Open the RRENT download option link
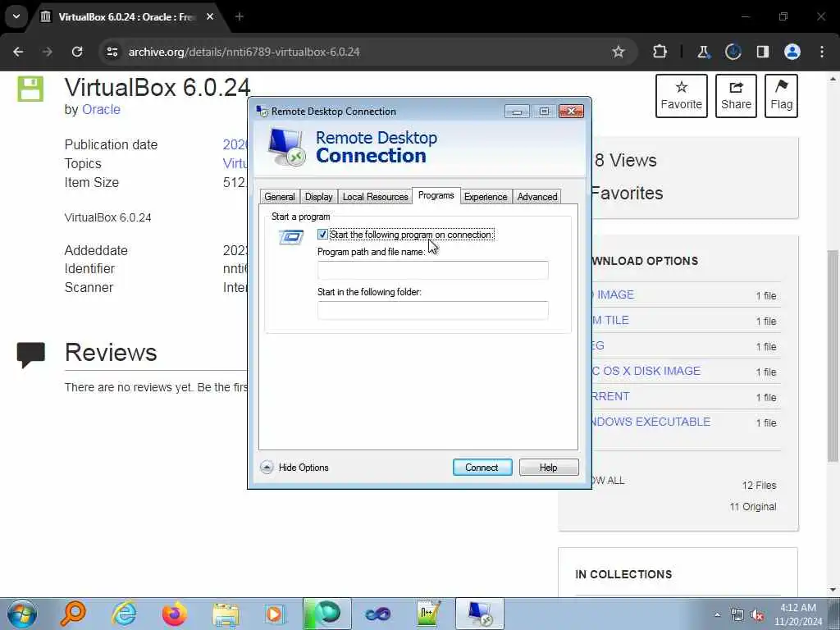Image resolution: width=840 pixels, height=630 pixels. click(x=609, y=396)
